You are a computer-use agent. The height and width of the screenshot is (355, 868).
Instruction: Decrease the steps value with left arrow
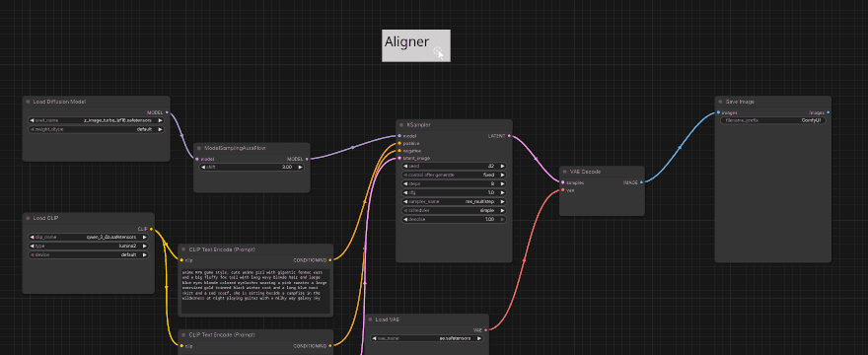(x=405, y=183)
